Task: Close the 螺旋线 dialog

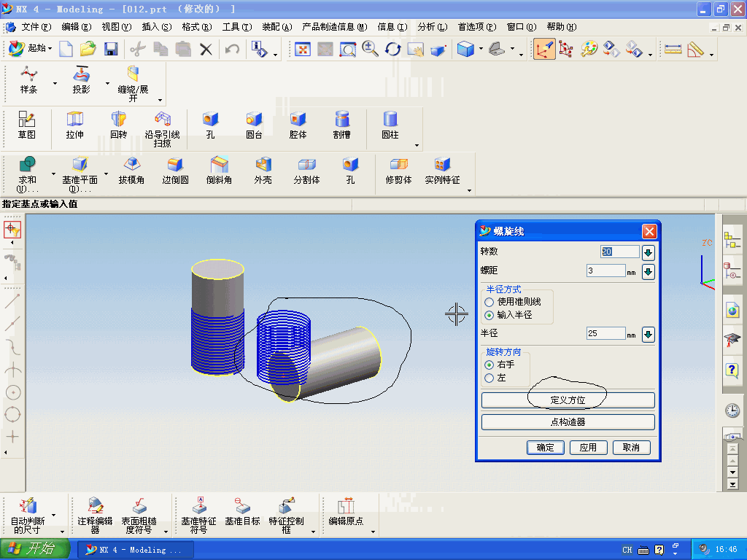Action: coord(649,231)
